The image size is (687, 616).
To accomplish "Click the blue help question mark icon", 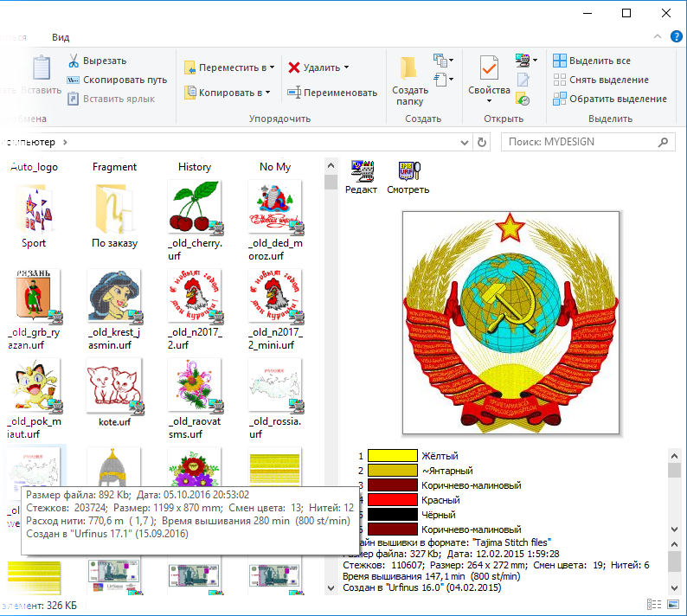I will 676,37.
